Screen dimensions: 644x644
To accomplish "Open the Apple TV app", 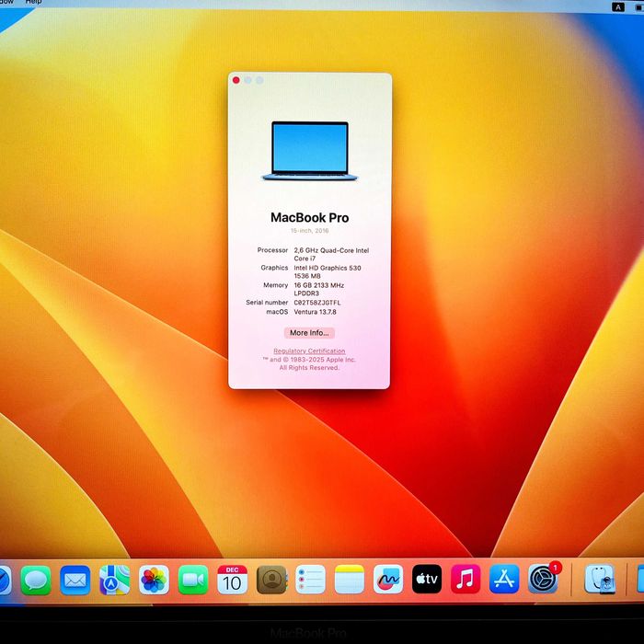I will [427, 580].
